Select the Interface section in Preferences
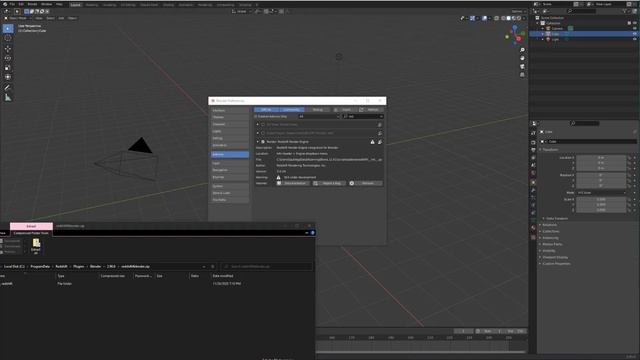Viewport: 640px width, 360px height. point(230,111)
